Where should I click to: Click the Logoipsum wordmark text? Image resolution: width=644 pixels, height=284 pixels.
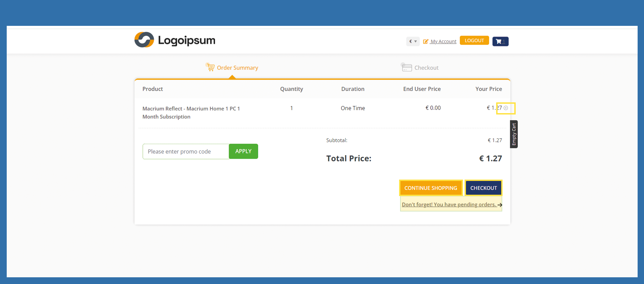186,40
